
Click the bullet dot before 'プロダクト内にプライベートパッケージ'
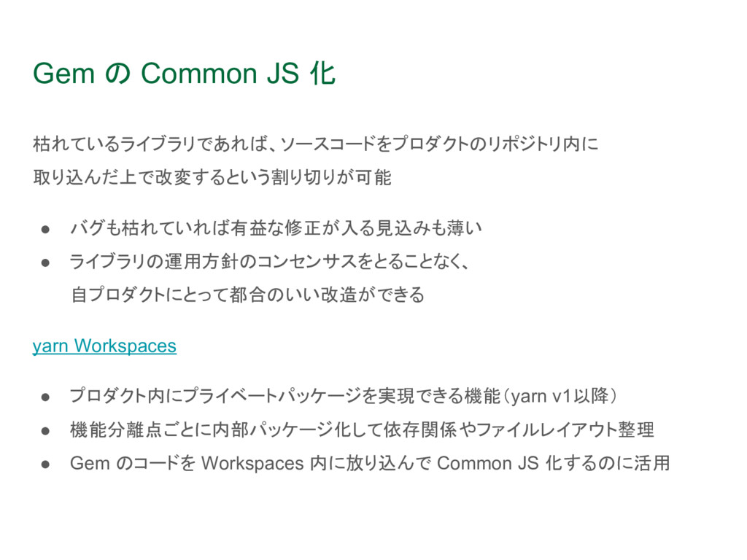coord(45,397)
